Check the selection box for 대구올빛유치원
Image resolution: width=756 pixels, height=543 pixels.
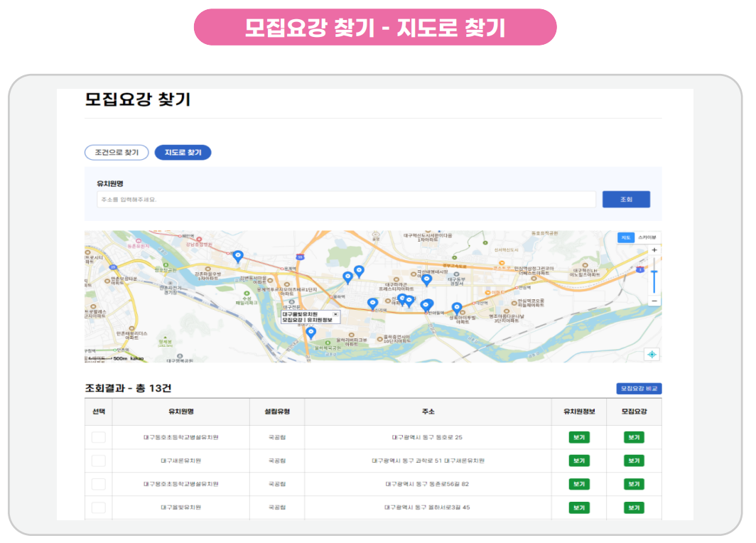(x=98, y=507)
